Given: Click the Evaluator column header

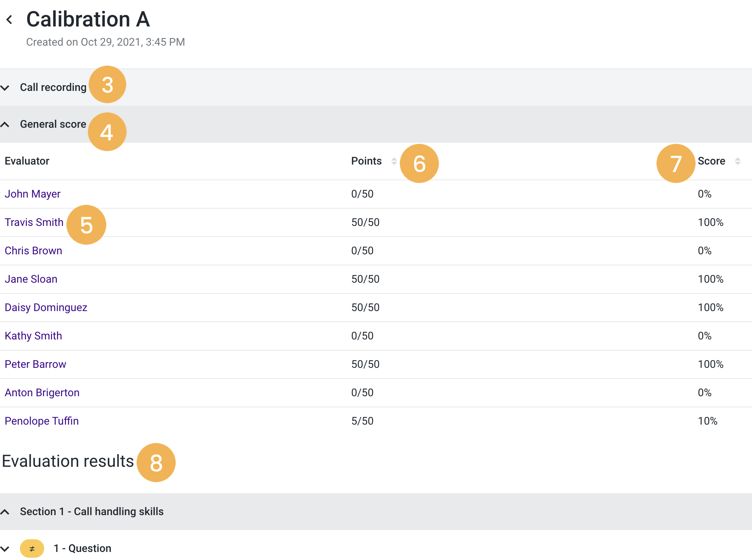Looking at the screenshot, I should (x=27, y=161).
